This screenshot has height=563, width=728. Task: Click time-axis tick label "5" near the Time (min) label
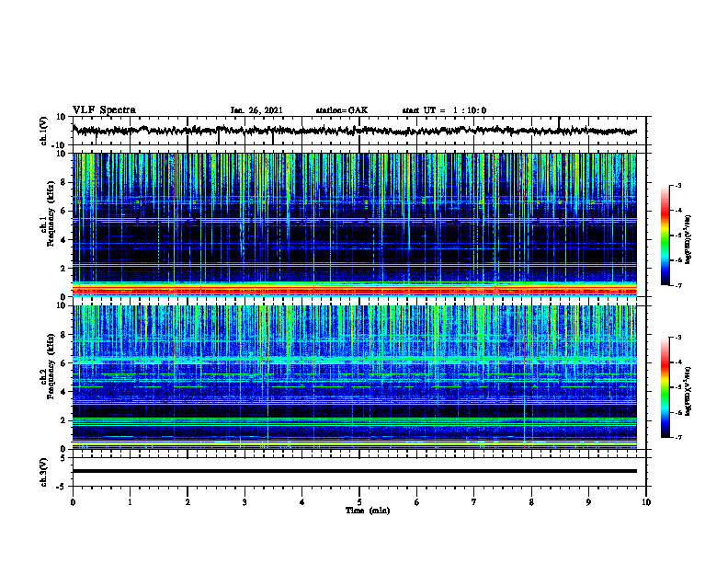pos(359,502)
